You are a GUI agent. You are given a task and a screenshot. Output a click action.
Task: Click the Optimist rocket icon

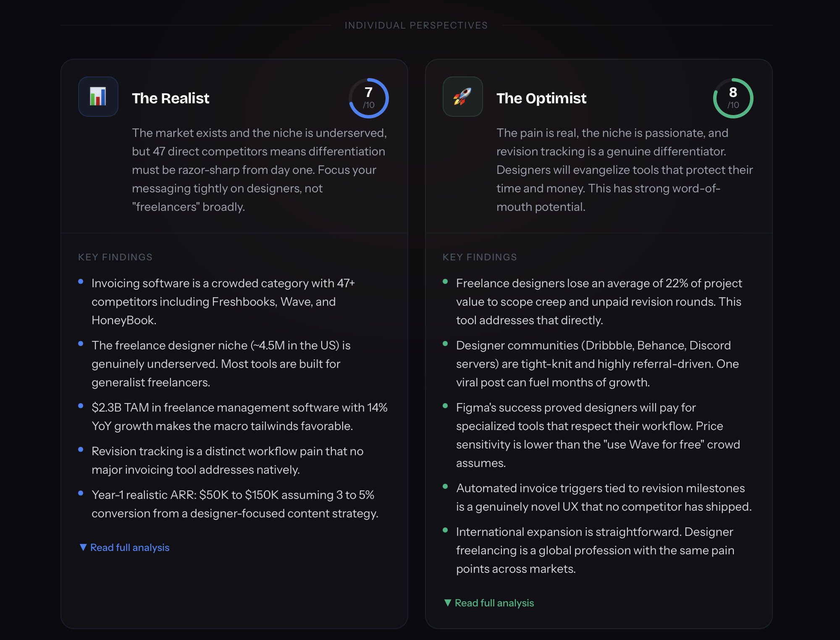click(462, 97)
